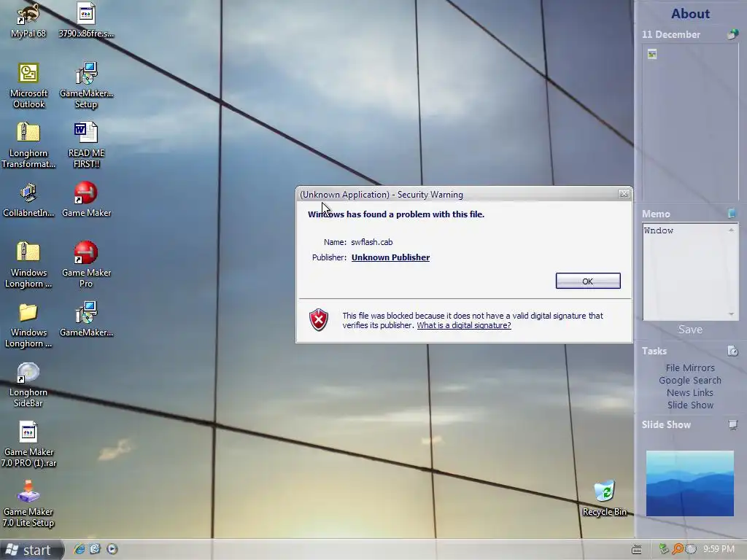Open the Unknown Publisher link
Image resolution: width=747 pixels, height=560 pixels.
pyautogui.click(x=390, y=257)
